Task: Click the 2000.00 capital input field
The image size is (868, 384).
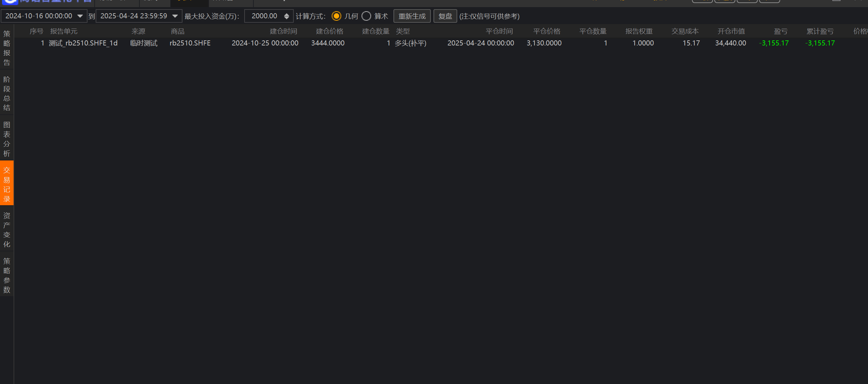Action: 264,16
